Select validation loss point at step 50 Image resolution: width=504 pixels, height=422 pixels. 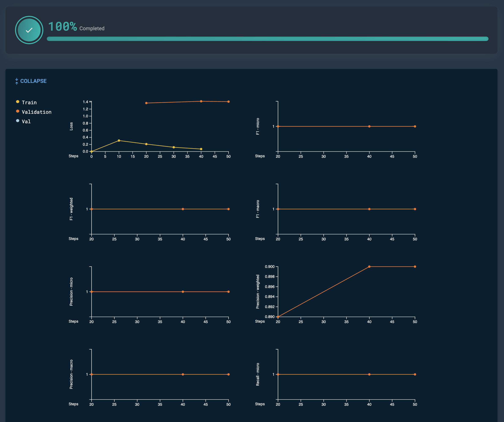(x=229, y=101)
